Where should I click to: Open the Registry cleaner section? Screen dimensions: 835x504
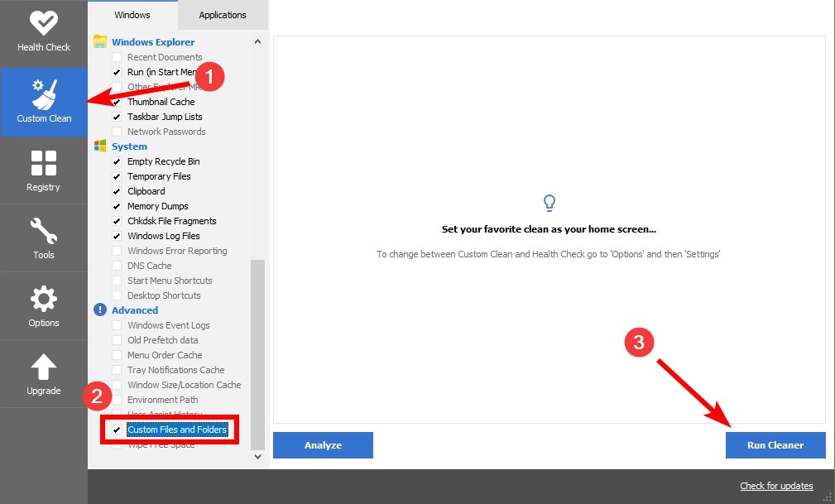point(44,170)
